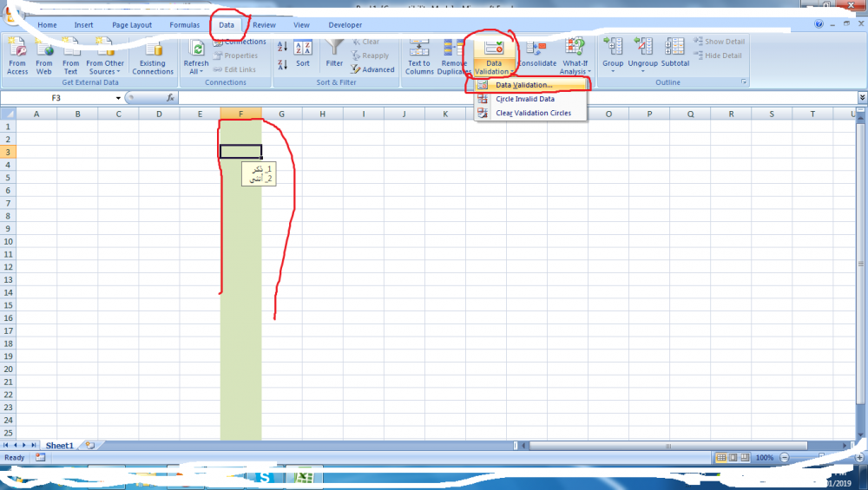Click the horizontal scrollbar thumb

[x=668, y=445]
